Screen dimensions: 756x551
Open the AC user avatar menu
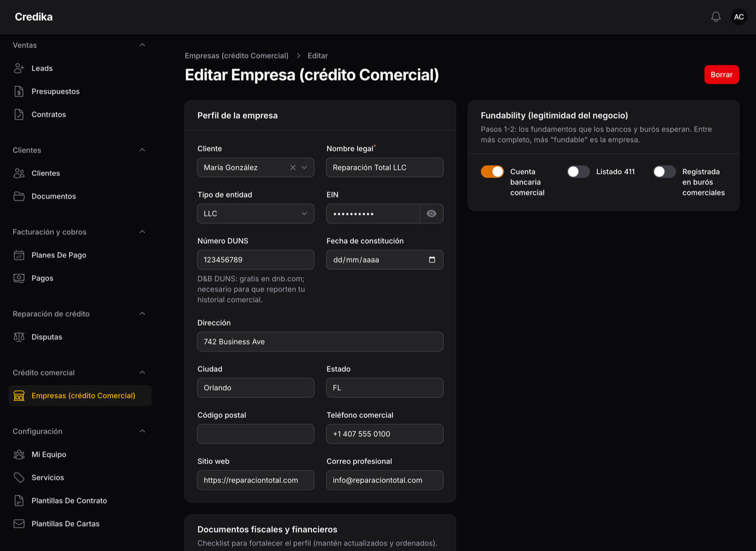[x=739, y=17]
